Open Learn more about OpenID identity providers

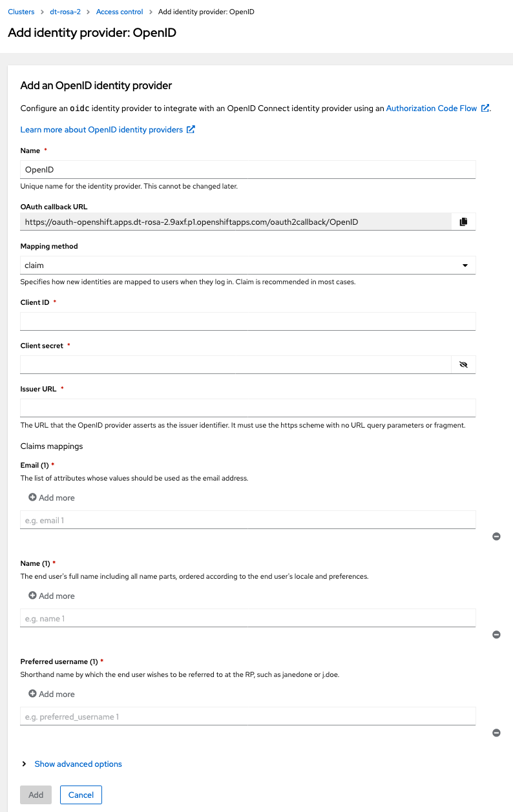(101, 129)
